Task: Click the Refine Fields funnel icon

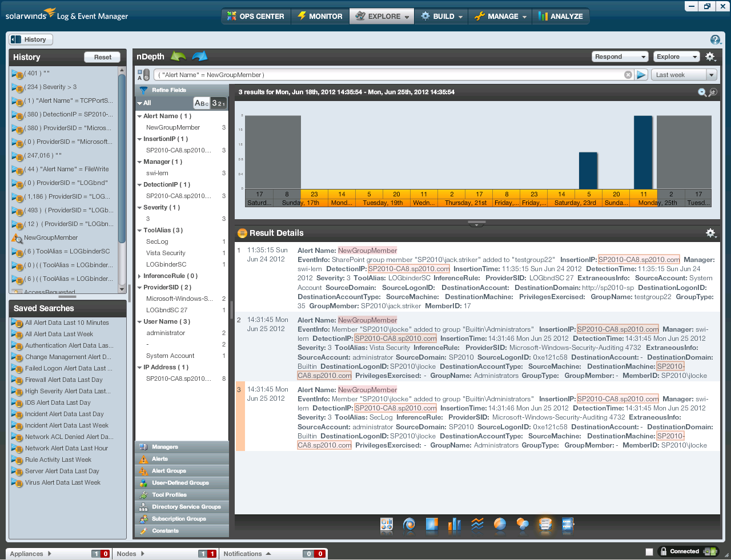Action: click(x=143, y=90)
